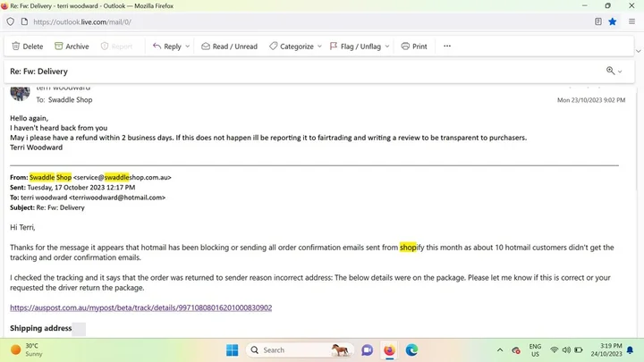The width and height of the screenshot is (644, 362).
Task: Open Microsoft Edge from the taskbar
Action: (411, 349)
